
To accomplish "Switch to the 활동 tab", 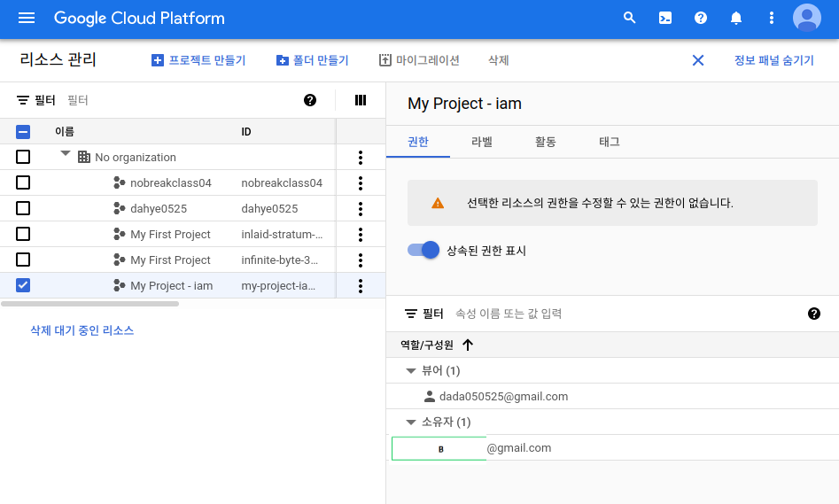I will (545, 142).
